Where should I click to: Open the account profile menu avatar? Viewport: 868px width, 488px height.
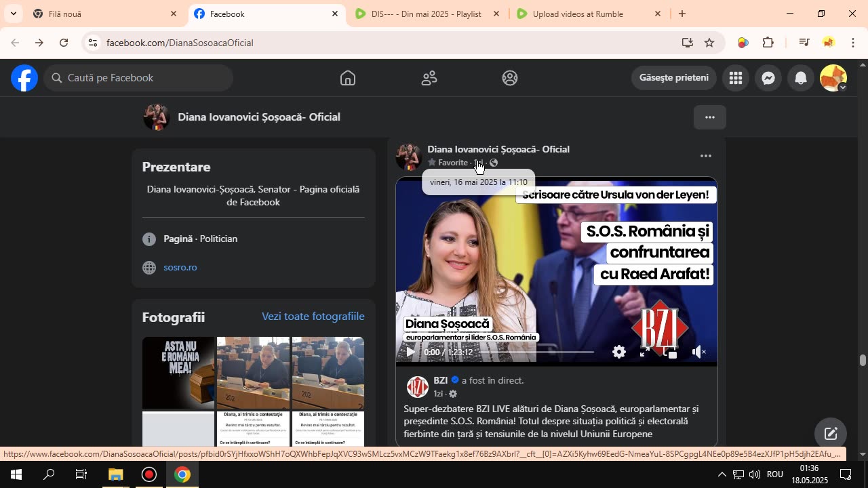click(x=833, y=78)
